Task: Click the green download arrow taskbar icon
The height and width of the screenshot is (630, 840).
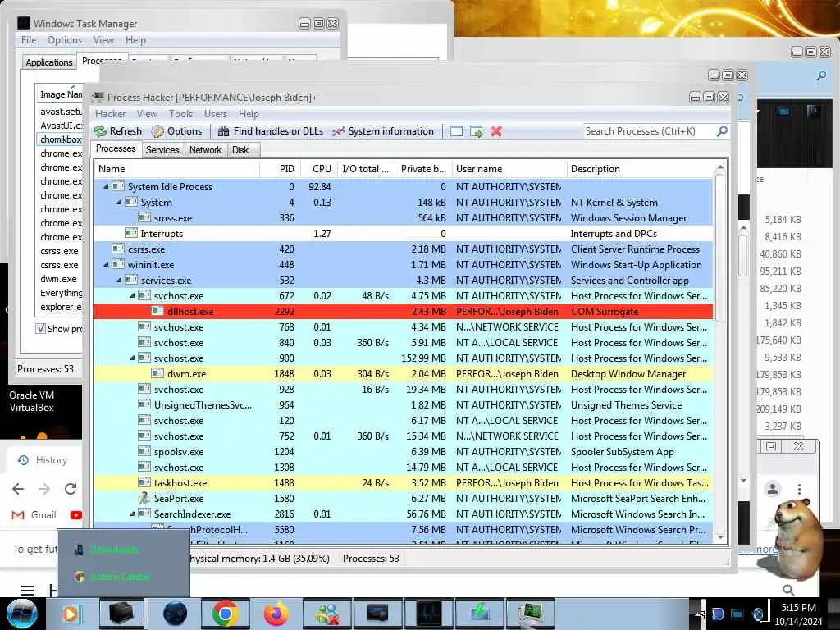Action: (x=480, y=614)
